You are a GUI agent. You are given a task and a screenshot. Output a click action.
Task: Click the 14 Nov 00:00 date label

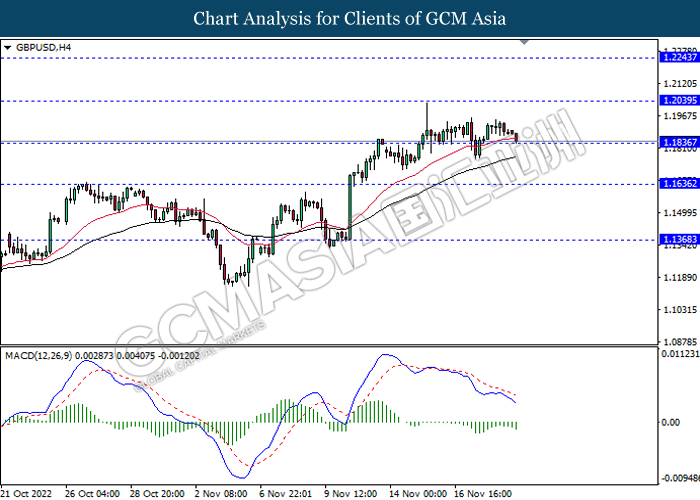click(418, 494)
